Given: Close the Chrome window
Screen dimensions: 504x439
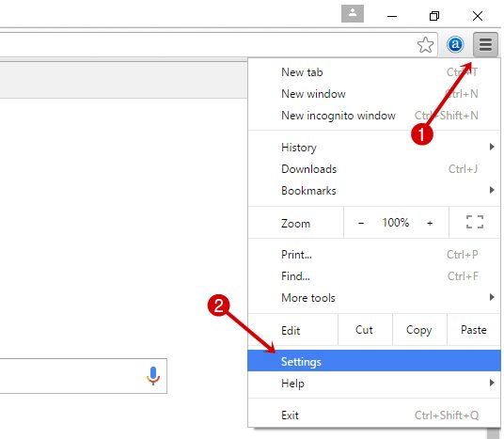Looking at the screenshot, I should coord(478,16).
